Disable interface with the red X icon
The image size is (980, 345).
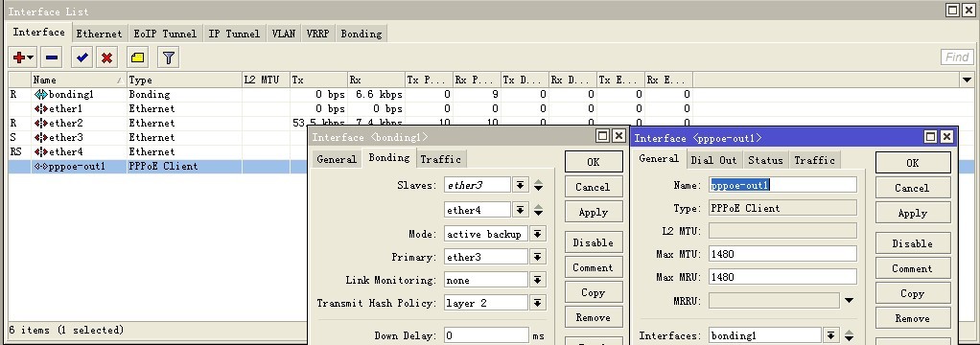106,57
